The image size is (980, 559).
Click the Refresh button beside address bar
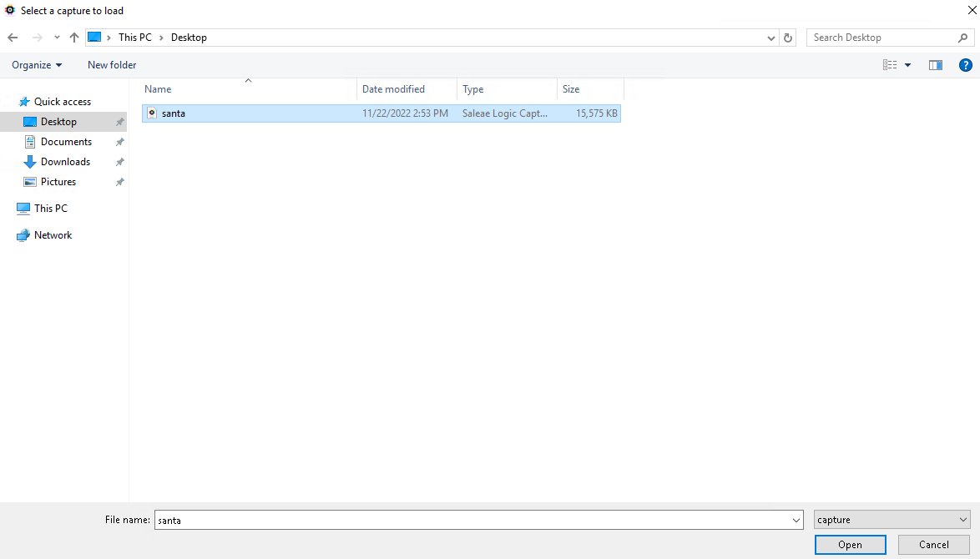tap(788, 38)
